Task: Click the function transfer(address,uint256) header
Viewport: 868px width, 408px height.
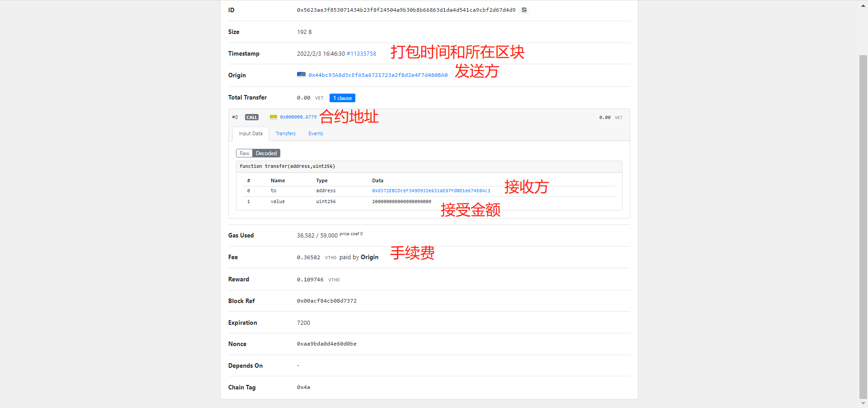Action: coord(287,166)
